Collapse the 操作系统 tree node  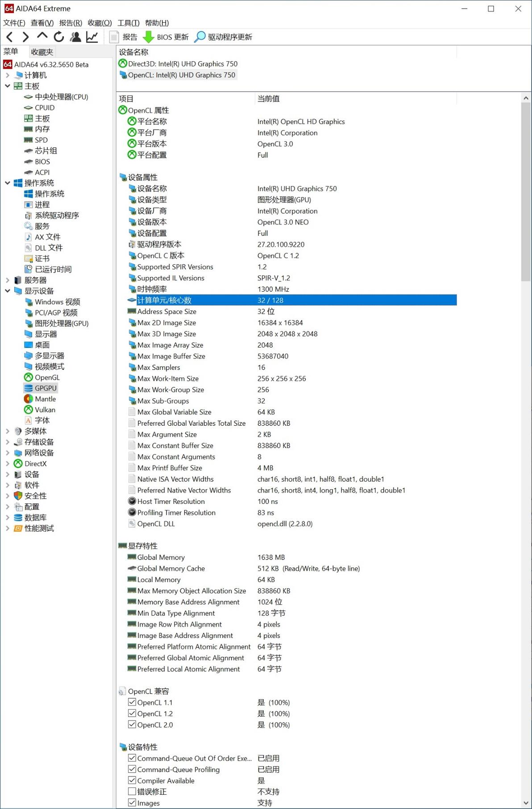(x=8, y=183)
